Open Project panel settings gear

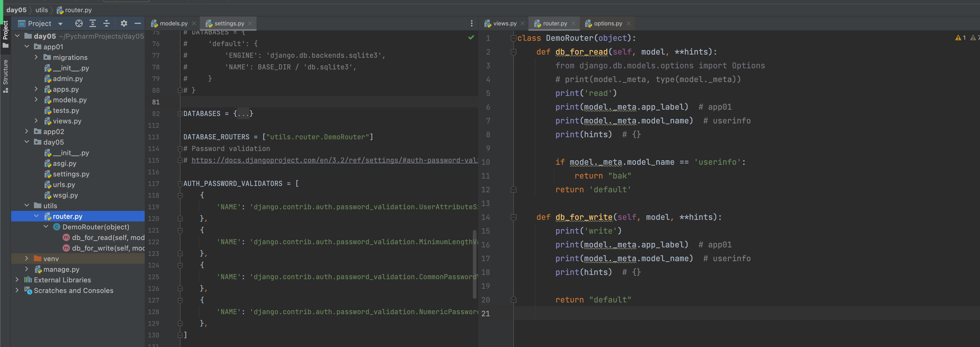tap(124, 24)
